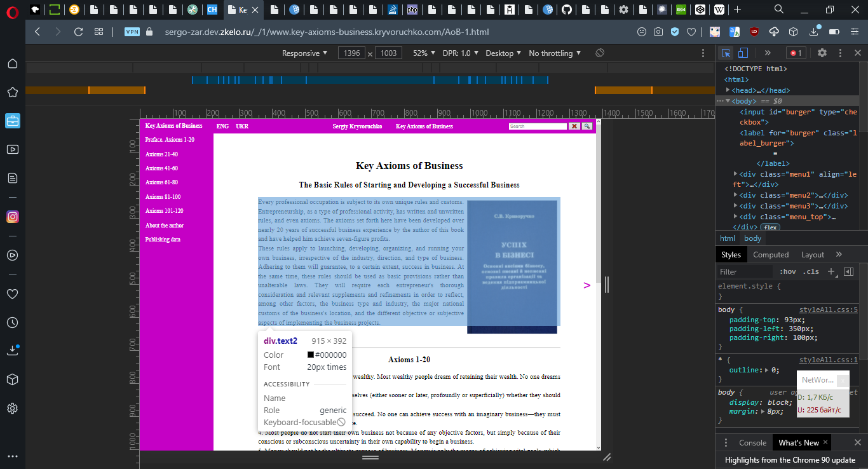
Task: Open the history clock icon in the Opera sidebar
Action: click(x=12, y=323)
